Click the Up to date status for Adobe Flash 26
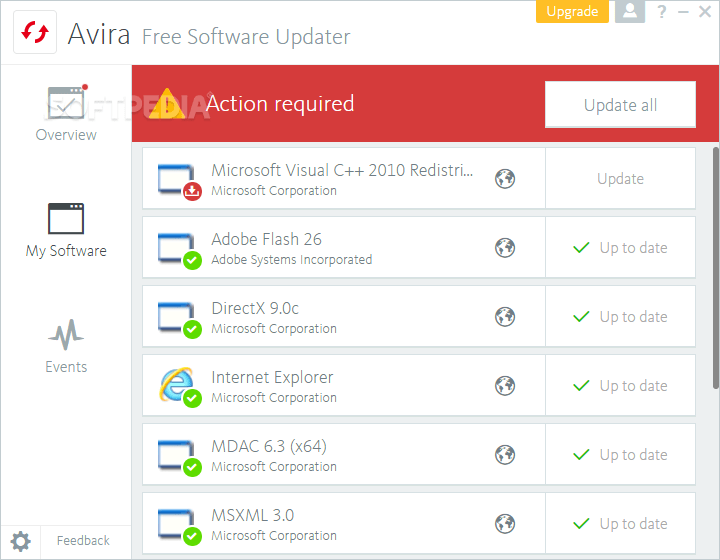Image resolution: width=720 pixels, height=560 pixels. tap(620, 248)
